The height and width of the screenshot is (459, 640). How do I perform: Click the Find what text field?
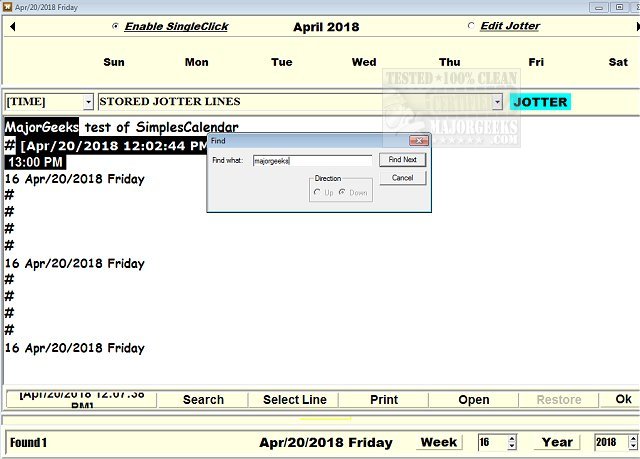tap(312, 161)
